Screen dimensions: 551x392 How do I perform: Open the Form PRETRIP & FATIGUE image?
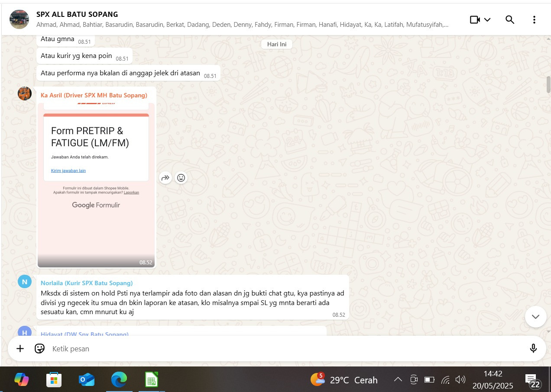[x=96, y=185]
